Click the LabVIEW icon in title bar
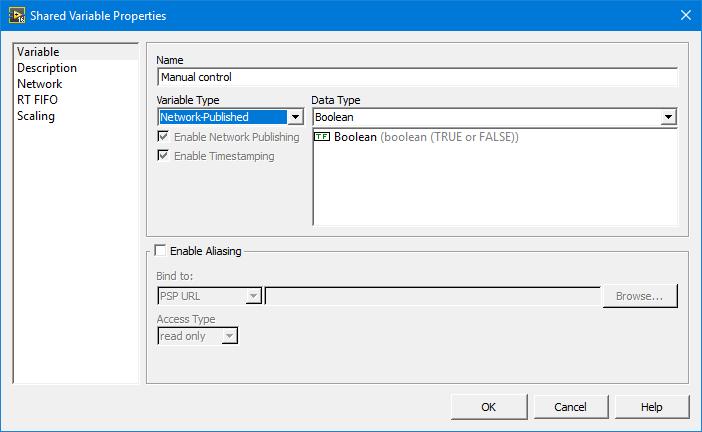 17,16
